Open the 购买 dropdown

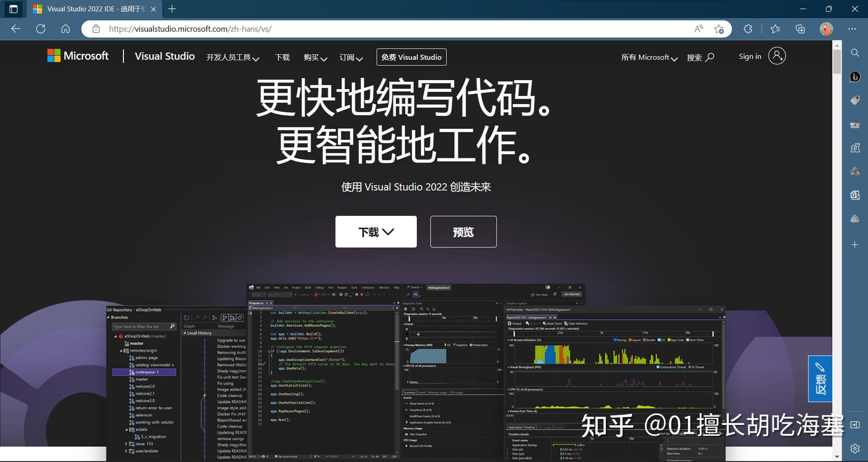[315, 58]
